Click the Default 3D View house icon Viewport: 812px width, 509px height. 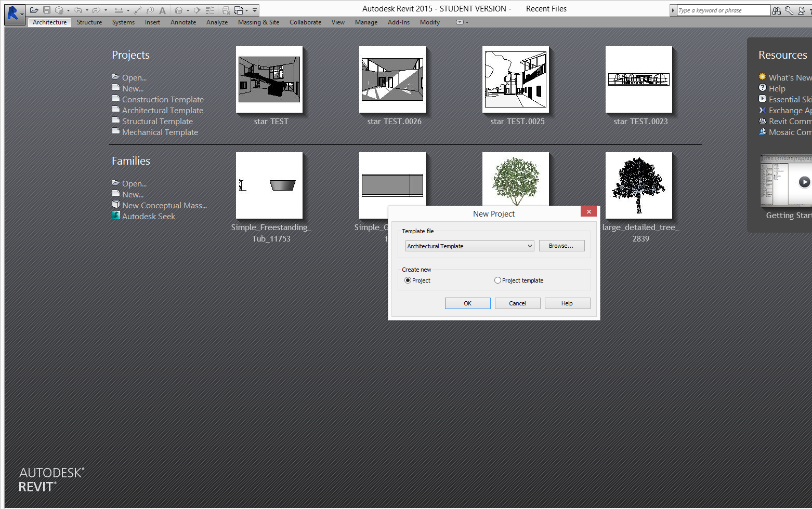click(179, 10)
